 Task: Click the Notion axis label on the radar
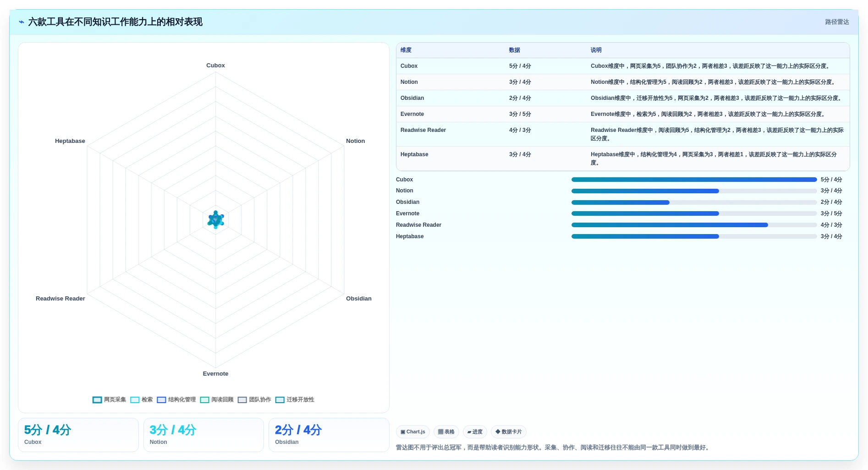355,141
